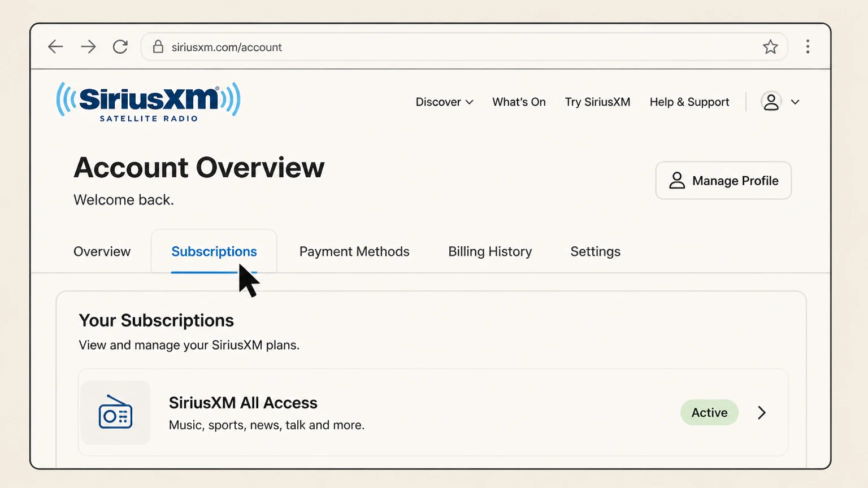The width and height of the screenshot is (868, 488).
Task: Open the Billing History tab
Action: click(490, 251)
